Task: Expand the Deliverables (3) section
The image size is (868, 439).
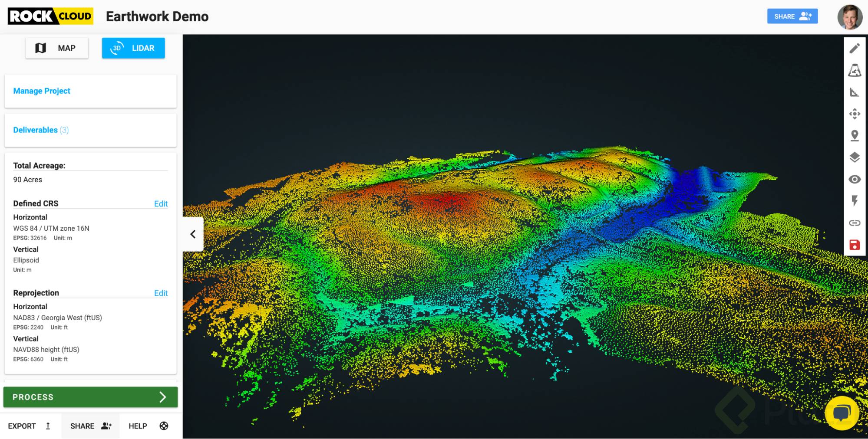Action: 90,130
